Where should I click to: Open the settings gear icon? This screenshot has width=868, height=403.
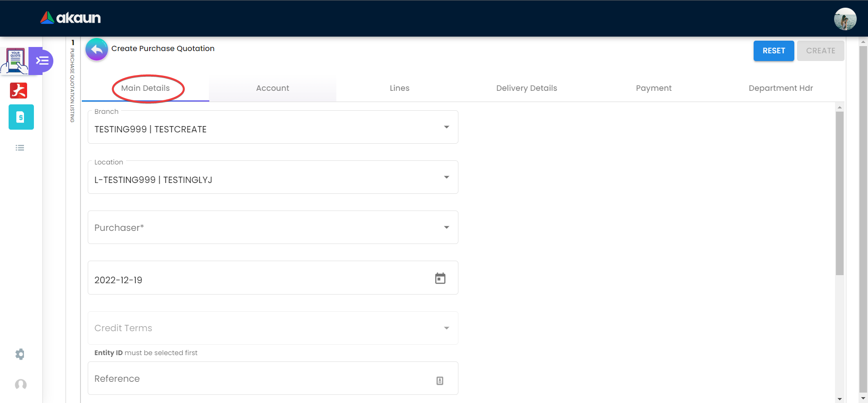click(20, 354)
